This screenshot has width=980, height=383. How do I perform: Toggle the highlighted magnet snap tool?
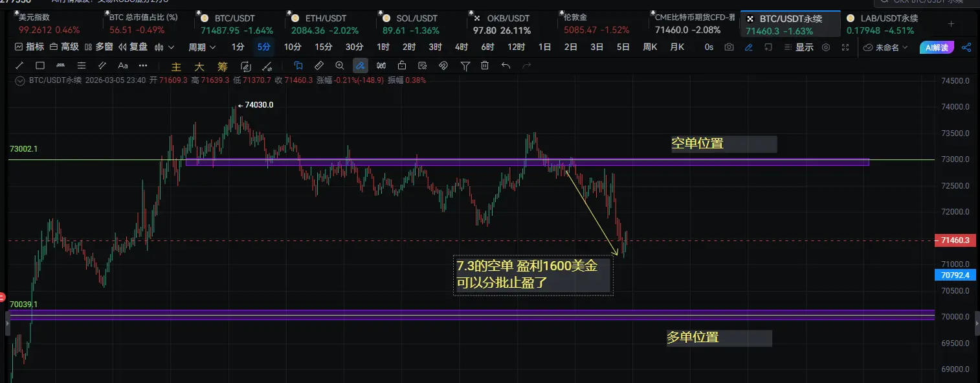pyautogui.click(x=361, y=65)
